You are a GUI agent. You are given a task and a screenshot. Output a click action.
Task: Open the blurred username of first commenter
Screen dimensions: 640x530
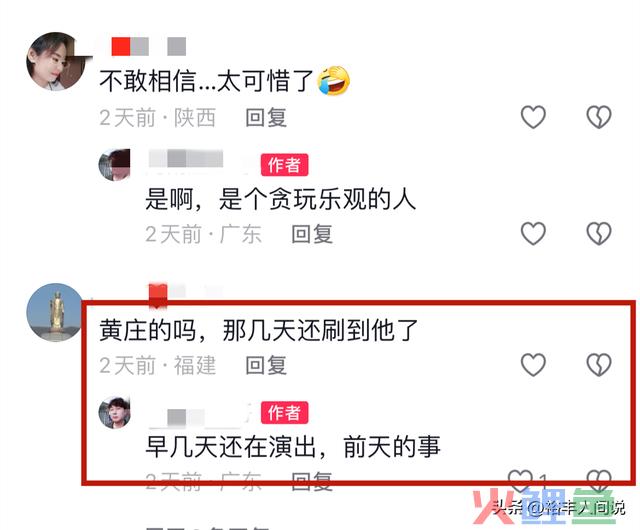149,46
